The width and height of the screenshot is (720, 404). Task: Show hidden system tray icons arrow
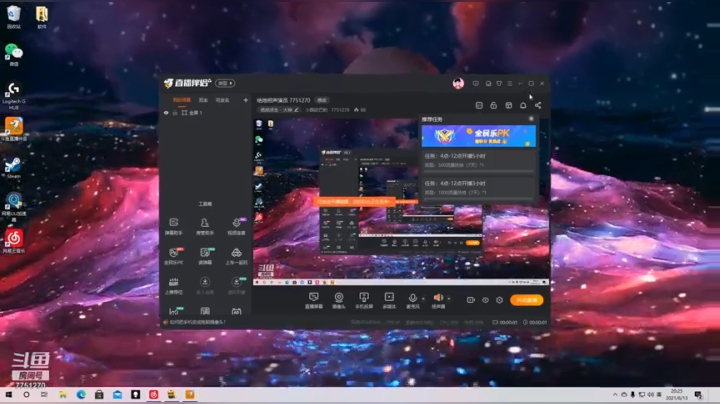pos(615,394)
